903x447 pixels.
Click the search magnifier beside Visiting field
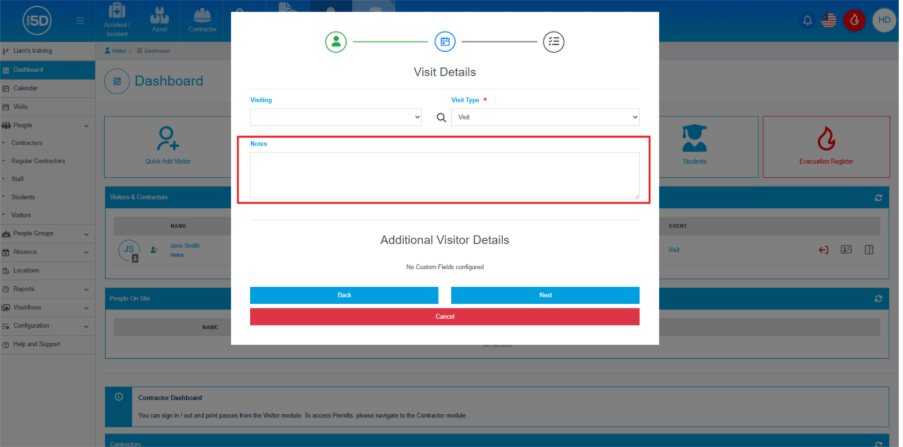point(441,118)
